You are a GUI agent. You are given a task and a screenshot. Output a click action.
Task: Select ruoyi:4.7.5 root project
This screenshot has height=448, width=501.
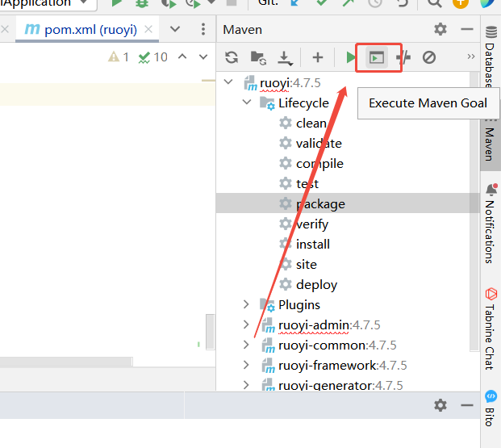290,83
